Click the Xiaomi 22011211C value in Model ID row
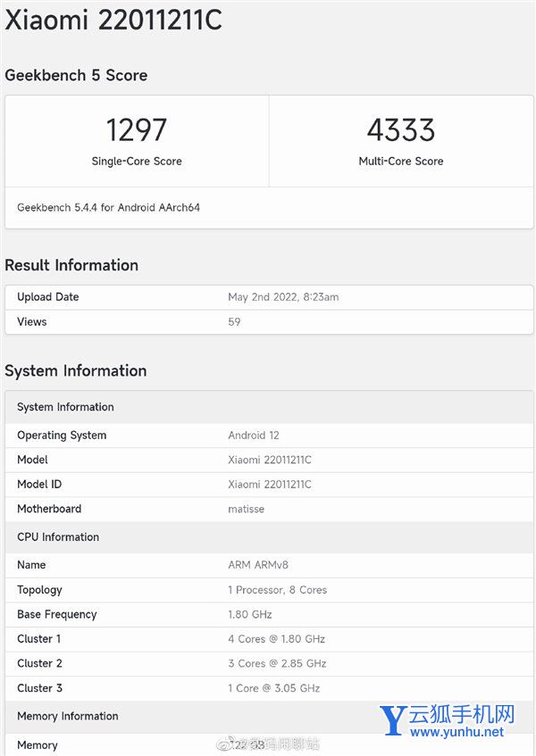 (270, 484)
